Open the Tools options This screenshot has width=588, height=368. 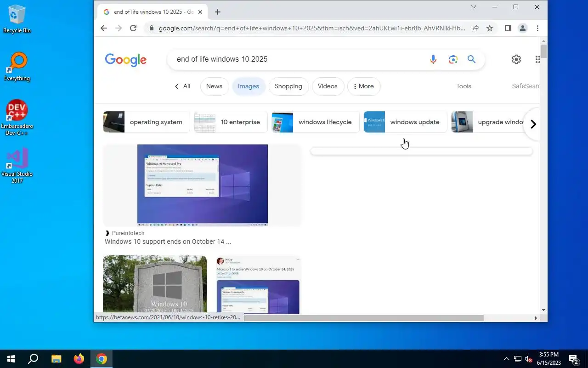click(x=464, y=86)
